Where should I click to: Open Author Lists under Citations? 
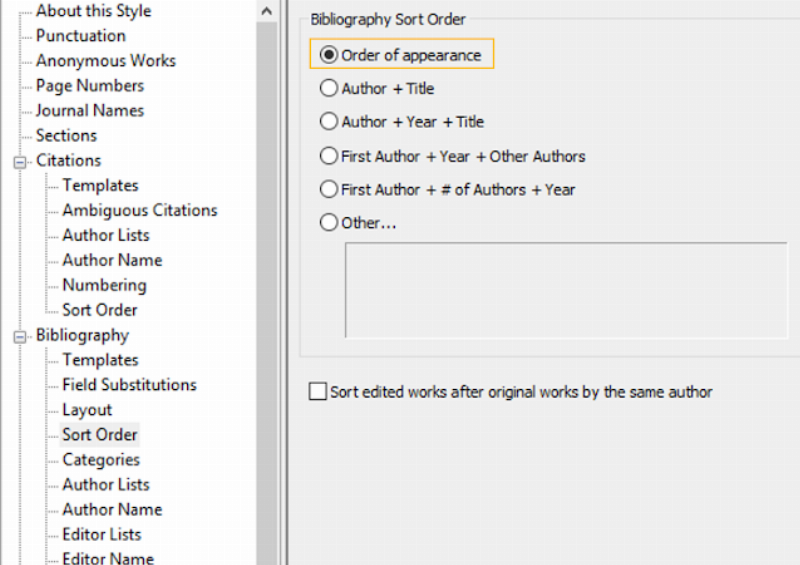(106, 235)
